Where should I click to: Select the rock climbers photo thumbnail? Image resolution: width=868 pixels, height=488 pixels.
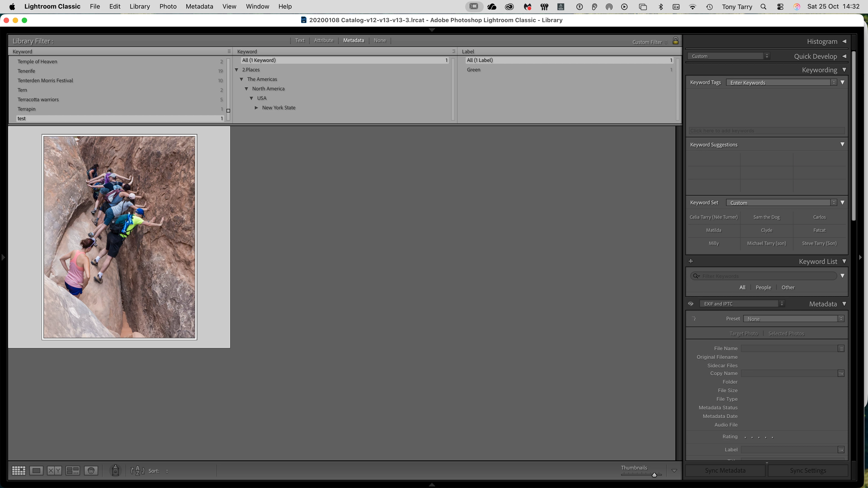(119, 237)
